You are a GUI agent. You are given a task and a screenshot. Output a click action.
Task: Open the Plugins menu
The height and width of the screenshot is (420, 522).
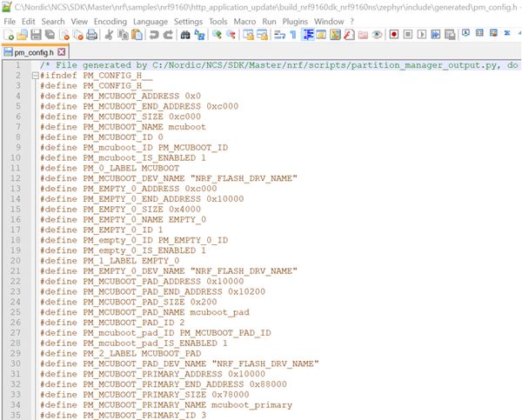[x=295, y=21]
